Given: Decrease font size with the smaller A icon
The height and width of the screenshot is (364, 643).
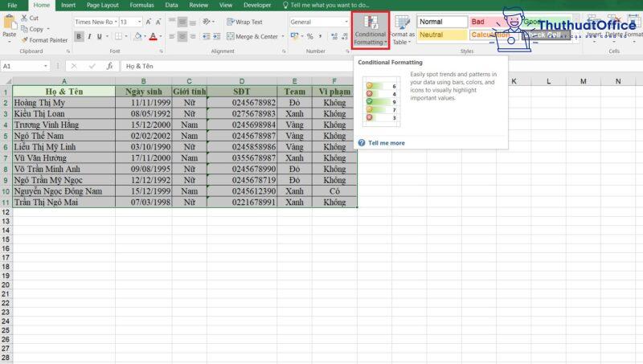Looking at the screenshot, I should pyautogui.click(x=158, y=22).
